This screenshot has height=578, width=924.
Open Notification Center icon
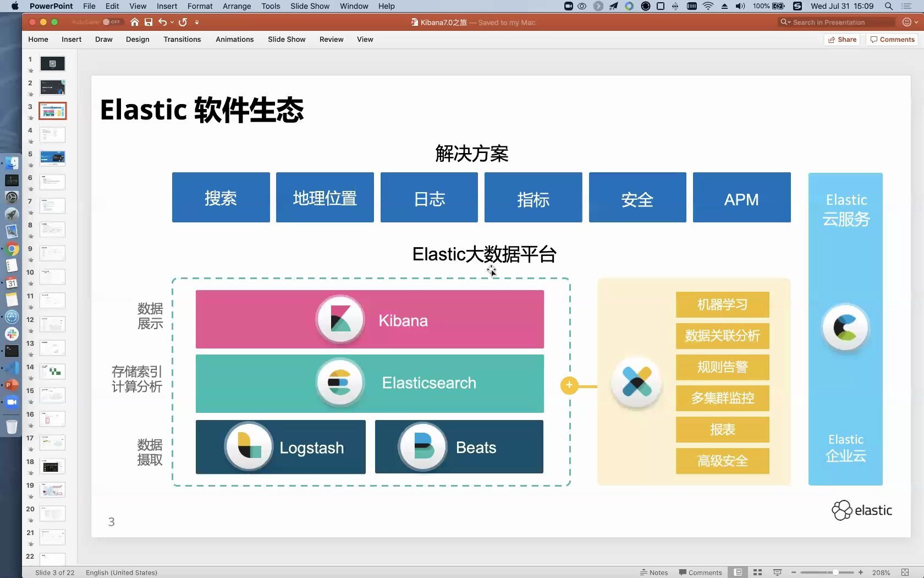[906, 6]
